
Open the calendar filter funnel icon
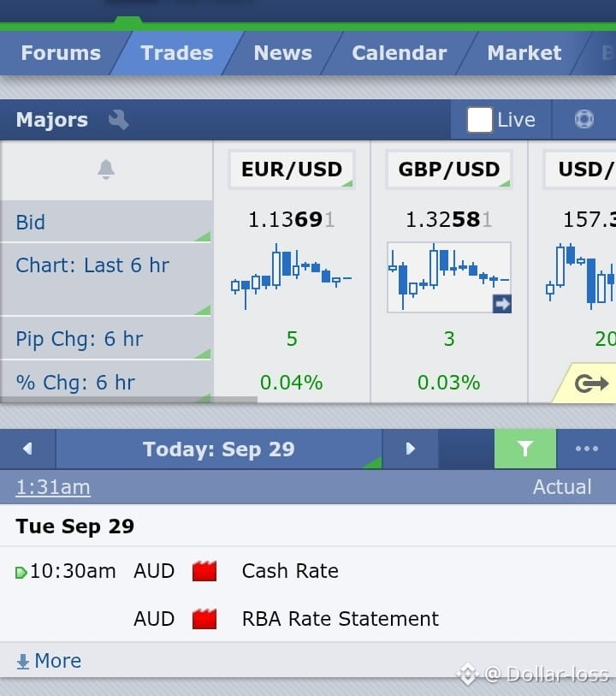[525, 449]
